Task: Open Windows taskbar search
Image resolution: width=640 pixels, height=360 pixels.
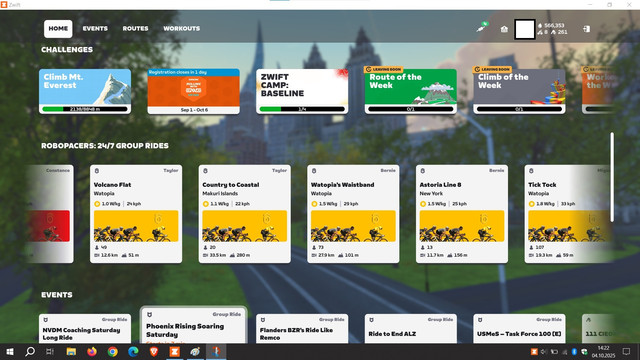Action: pyautogui.click(x=30, y=352)
